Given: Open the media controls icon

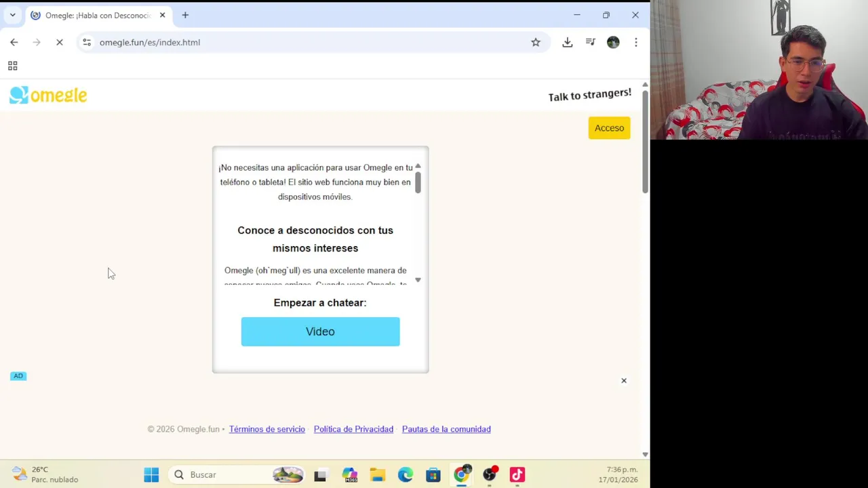Looking at the screenshot, I should 591,42.
